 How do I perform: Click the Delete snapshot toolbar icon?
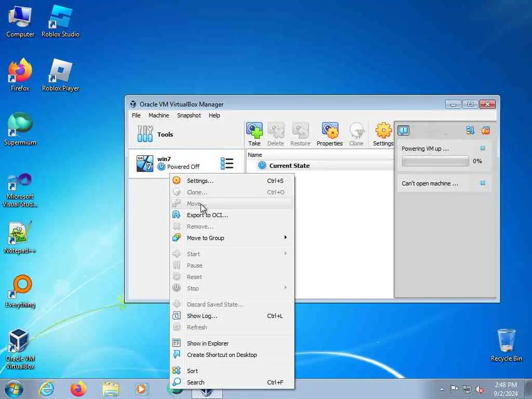(275, 135)
